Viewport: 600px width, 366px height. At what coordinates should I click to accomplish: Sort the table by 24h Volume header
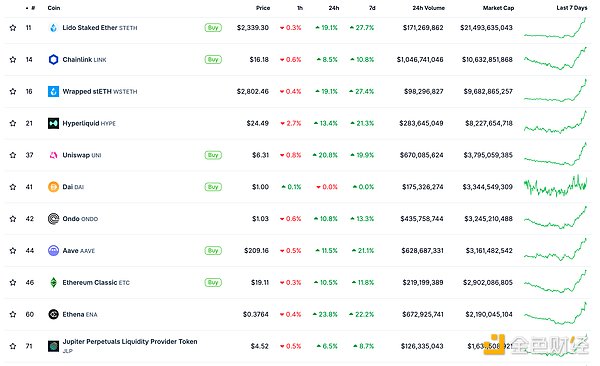[429, 8]
